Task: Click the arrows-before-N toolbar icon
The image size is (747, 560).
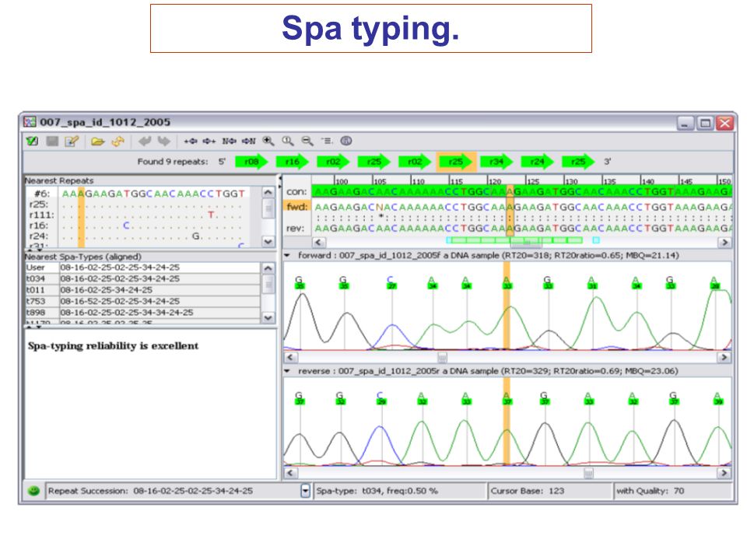Action: [x=248, y=141]
